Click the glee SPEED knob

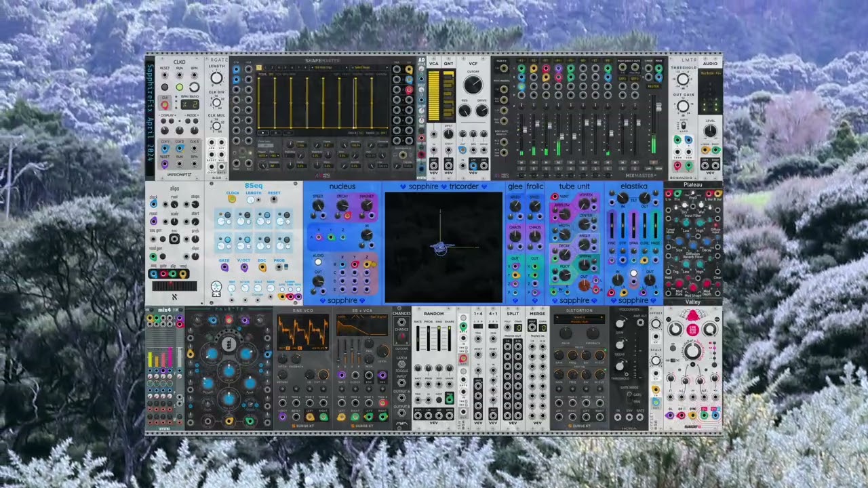tap(515, 206)
